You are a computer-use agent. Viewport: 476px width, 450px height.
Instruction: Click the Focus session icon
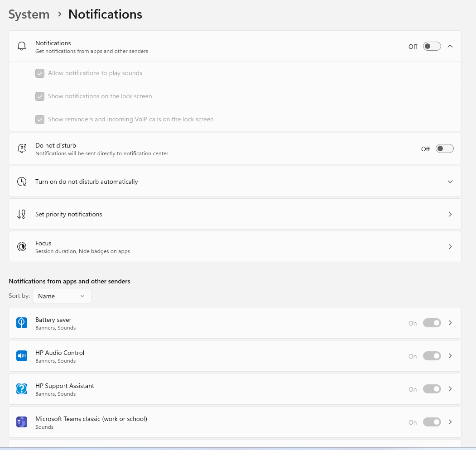pyautogui.click(x=22, y=247)
